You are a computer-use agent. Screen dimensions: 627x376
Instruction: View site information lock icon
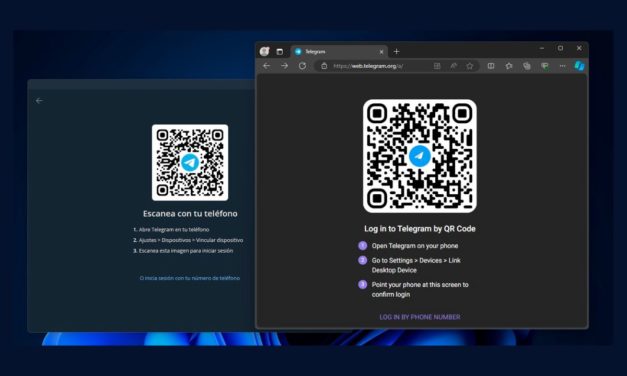[324, 66]
